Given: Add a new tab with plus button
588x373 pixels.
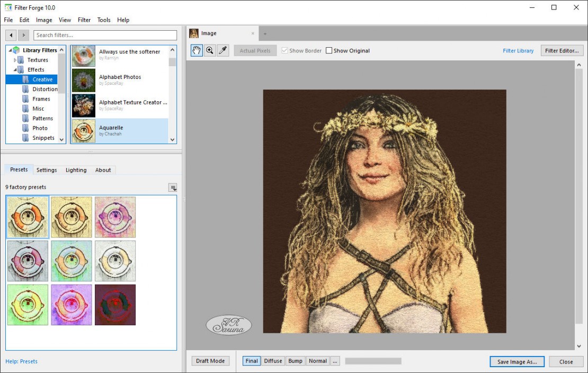Looking at the screenshot, I should point(265,34).
